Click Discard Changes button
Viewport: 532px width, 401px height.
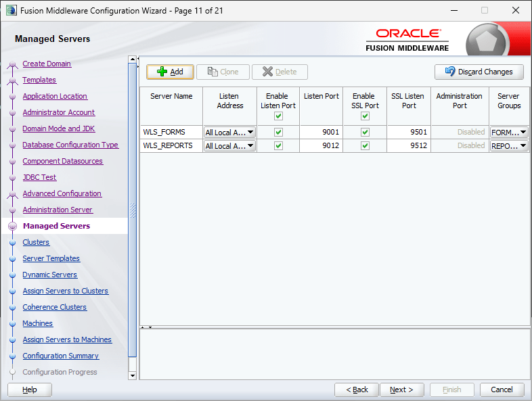pos(479,72)
